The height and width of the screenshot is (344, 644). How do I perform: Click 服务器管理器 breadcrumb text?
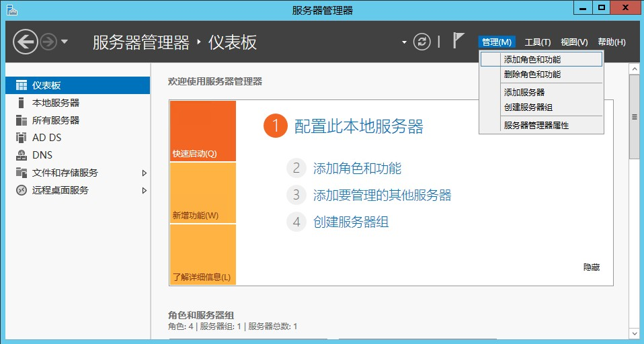point(141,42)
